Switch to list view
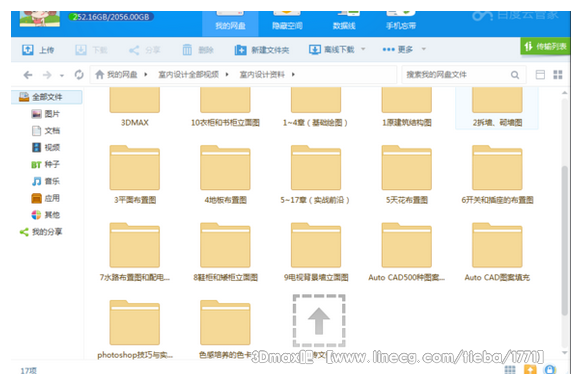 click(540, 75)
